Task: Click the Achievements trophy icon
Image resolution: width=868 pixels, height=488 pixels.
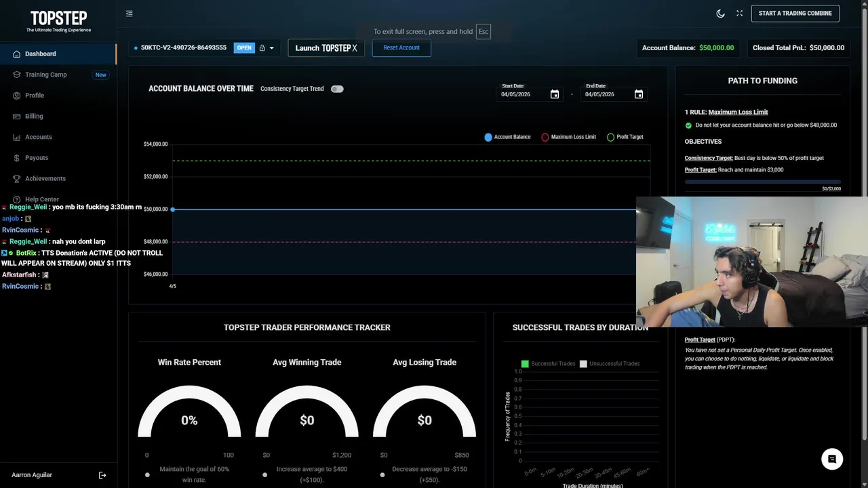Action: click(x=17, y=179)
